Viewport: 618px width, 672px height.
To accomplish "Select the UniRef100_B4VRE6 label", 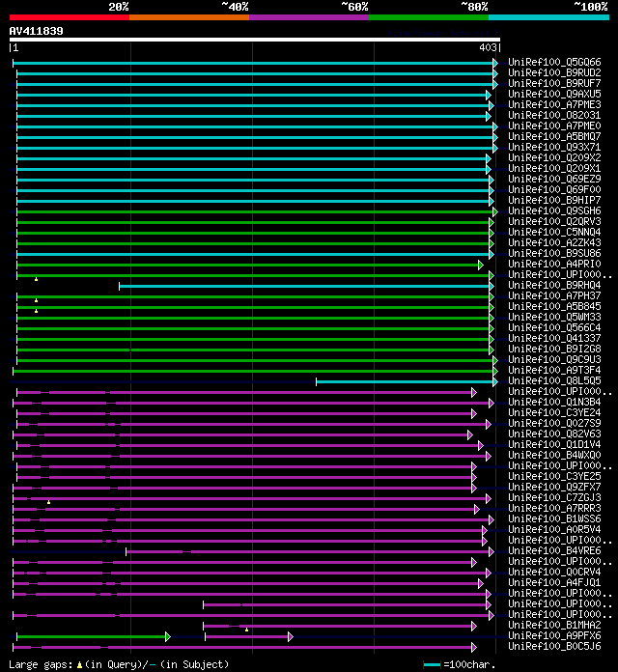I will coord(554,550).
